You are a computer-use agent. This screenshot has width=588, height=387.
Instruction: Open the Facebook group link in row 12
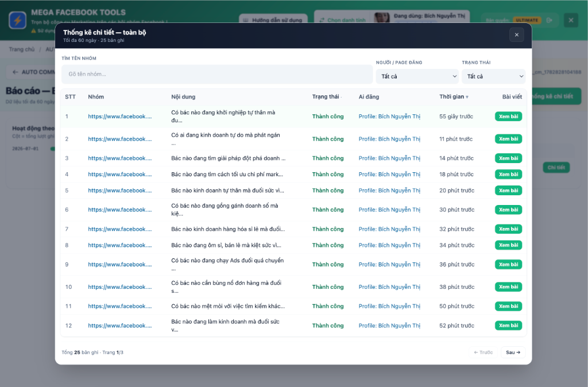[x=120, y=326]
